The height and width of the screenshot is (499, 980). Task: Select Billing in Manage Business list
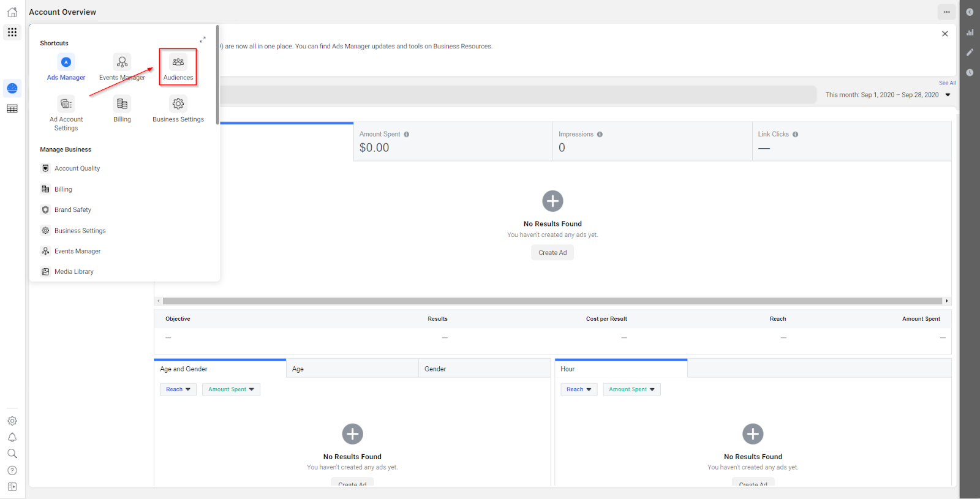click(56, 189)
